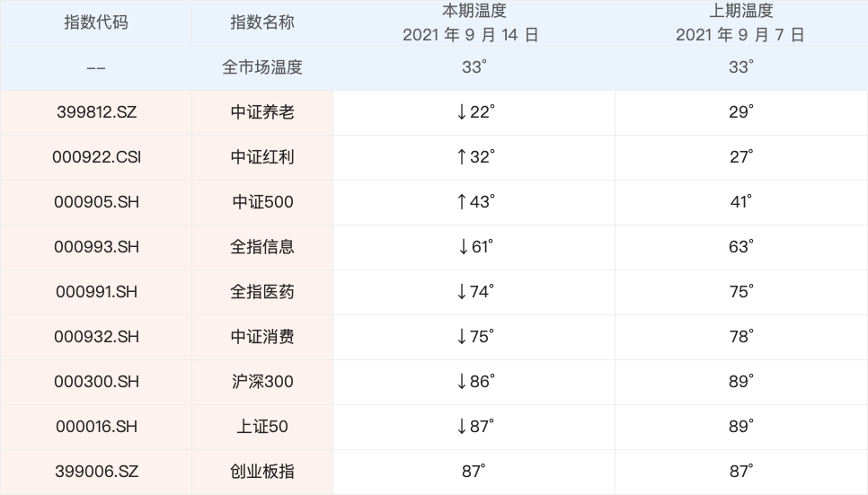Click the down arrow next to 86°
This screenshot has width=868, height=495.
click(x=462, y=382)
